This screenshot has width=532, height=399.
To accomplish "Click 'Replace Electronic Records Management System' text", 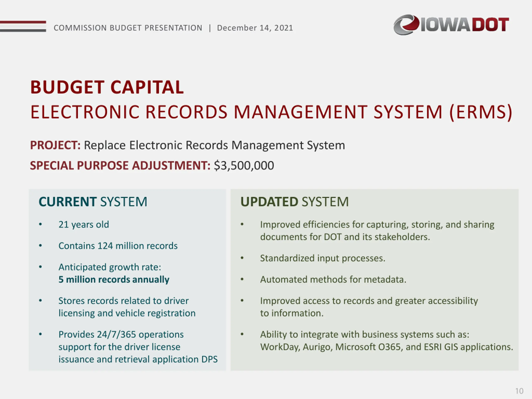I will coord(214,145).
